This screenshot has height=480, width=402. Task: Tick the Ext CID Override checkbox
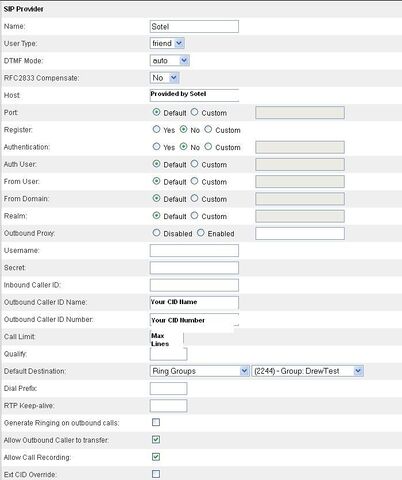[156, 474]
